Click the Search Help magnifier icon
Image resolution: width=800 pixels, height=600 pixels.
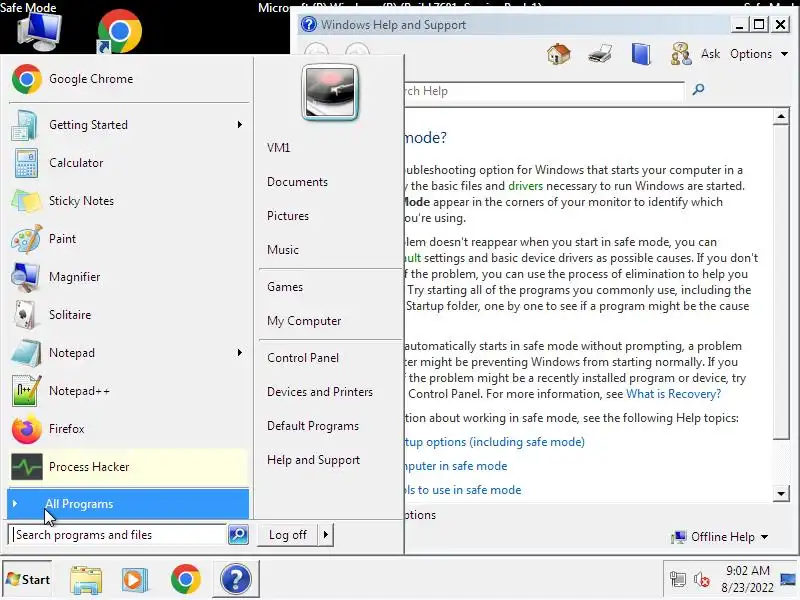click(x=698, y=90)
